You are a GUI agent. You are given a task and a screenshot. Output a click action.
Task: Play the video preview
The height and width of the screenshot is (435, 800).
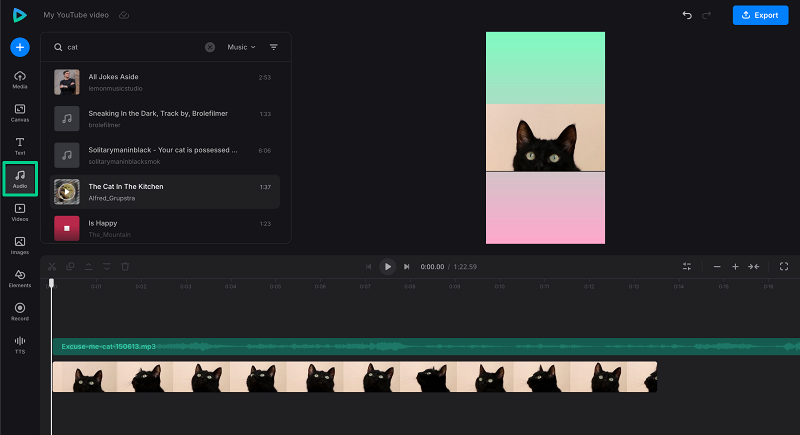pyautogui.click(x=387, y=267)
